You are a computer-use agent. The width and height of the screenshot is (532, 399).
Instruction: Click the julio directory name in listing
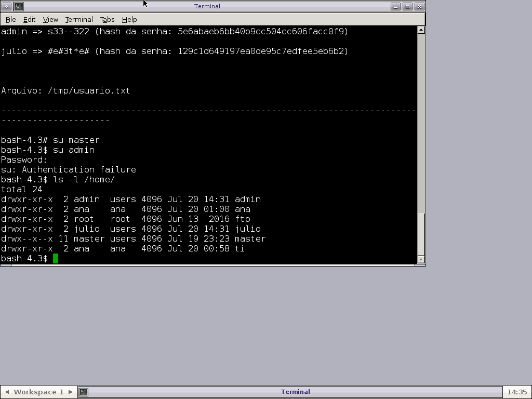(x=248, y=229)
